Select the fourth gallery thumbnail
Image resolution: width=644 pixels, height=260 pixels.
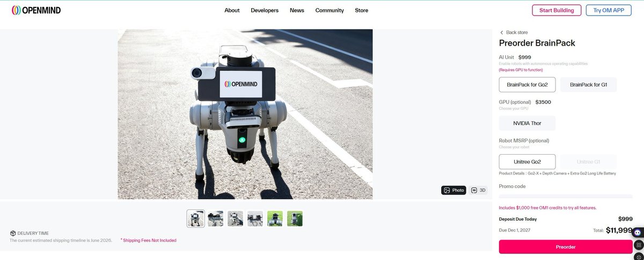point(255,218)
